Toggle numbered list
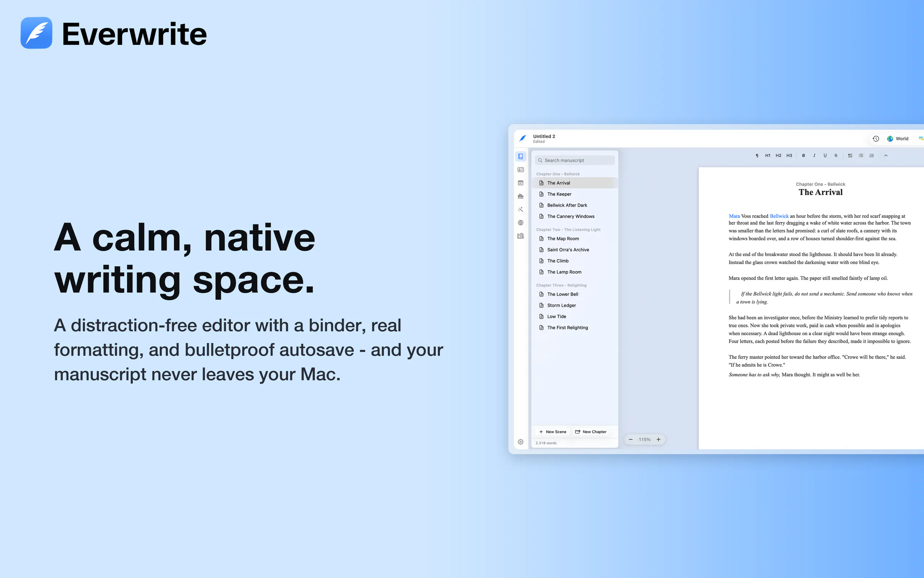The width and height of the screenshot is (924, 578). coord(872,156)
